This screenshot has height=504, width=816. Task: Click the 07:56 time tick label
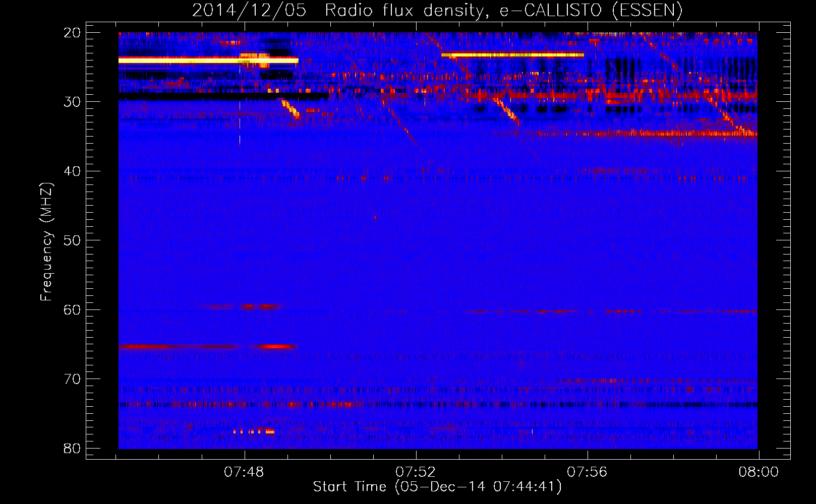click(587, 472)
